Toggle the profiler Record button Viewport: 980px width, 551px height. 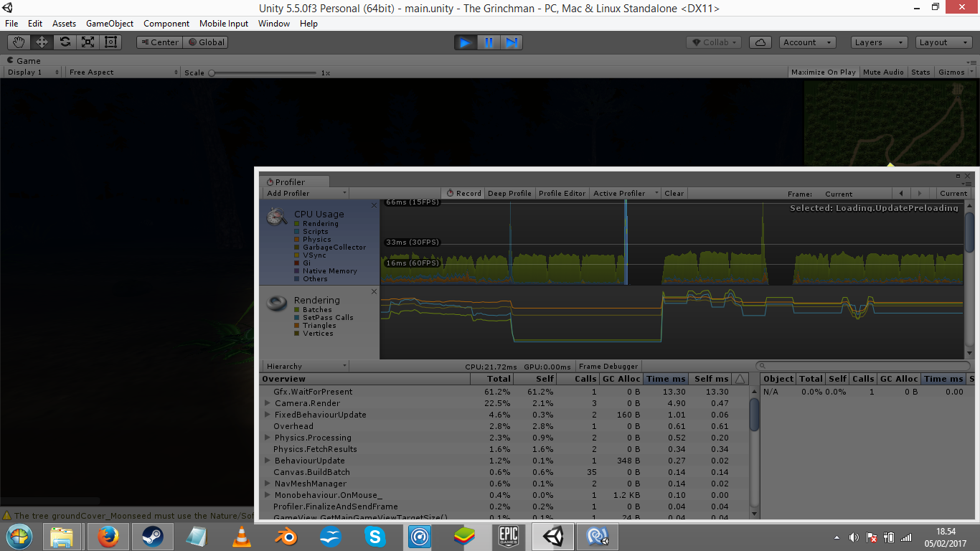(463, 193)
